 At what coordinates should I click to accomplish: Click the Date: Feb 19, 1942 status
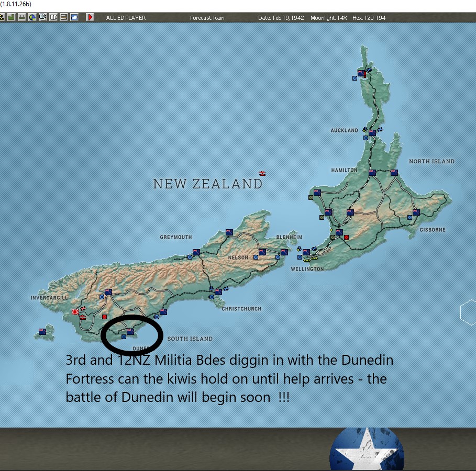pos(281,18)
